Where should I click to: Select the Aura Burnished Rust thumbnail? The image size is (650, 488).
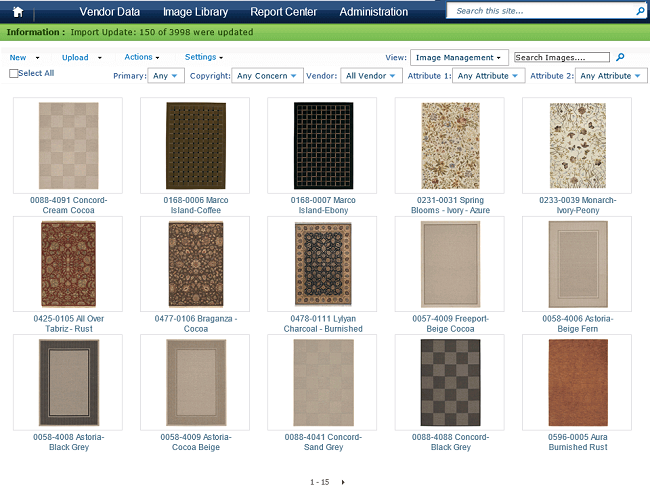pyautogui.click(x=577, y=382)
